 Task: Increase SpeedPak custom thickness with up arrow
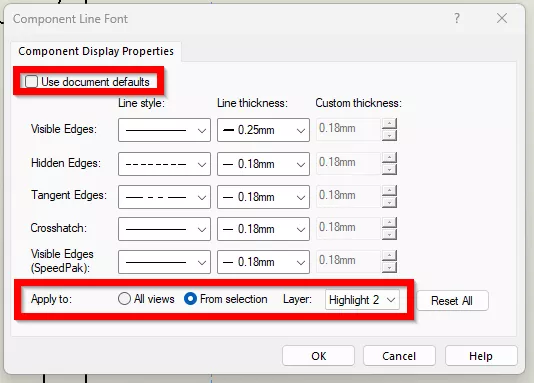point(389,255)
